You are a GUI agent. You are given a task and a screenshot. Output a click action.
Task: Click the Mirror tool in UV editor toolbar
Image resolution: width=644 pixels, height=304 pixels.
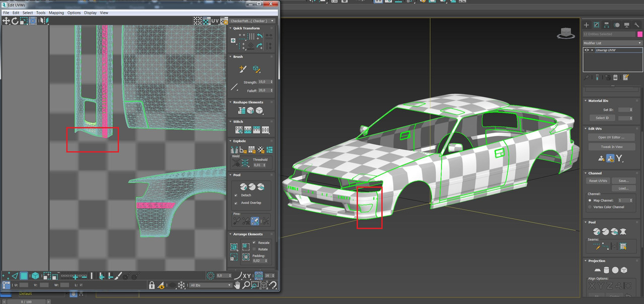click(x=44, y=21)
